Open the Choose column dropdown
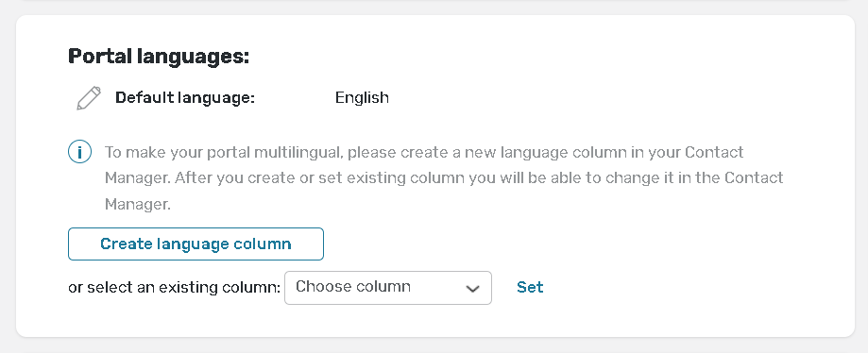 point(388,288)
